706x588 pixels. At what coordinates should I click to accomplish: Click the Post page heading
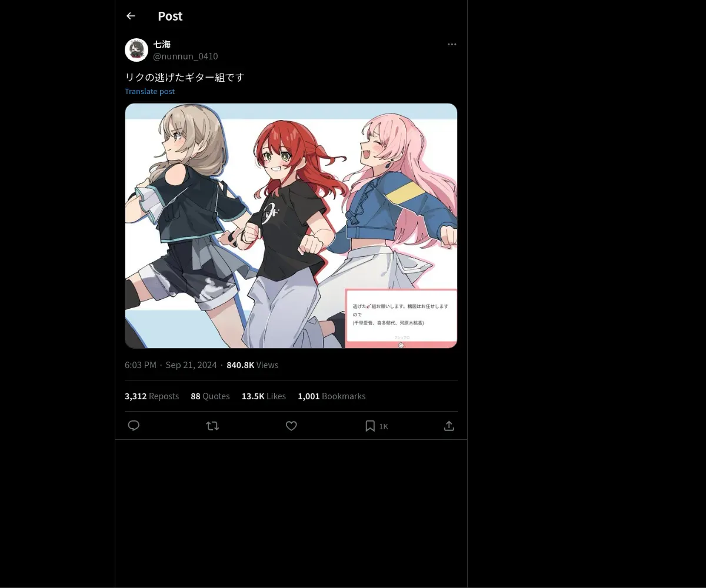(170, 16)
